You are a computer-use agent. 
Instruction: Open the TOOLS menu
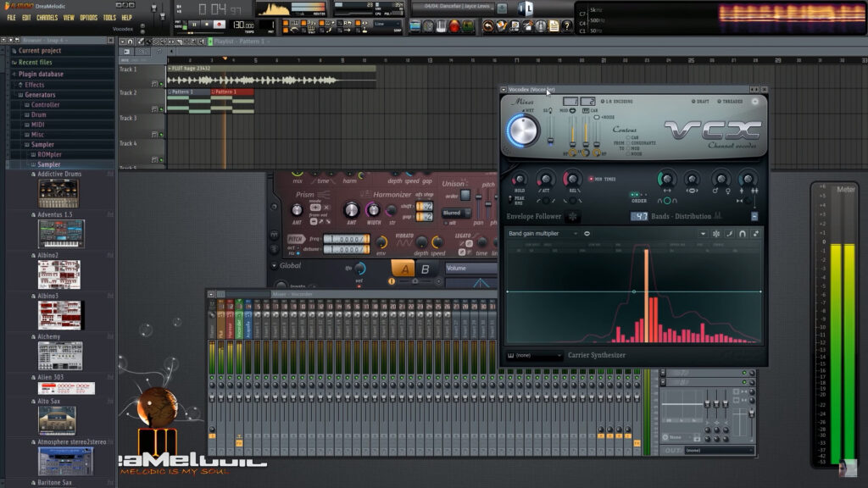click(109, 18)
